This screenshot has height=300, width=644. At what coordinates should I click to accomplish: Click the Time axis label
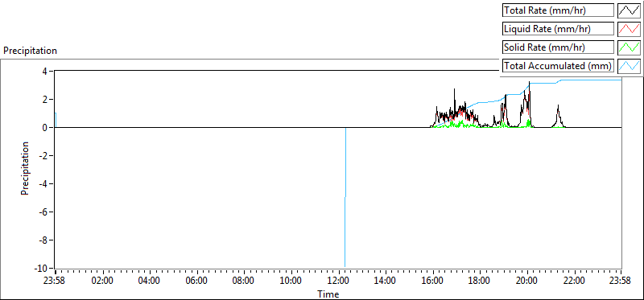pyautogui.click(x=328, y=294)
